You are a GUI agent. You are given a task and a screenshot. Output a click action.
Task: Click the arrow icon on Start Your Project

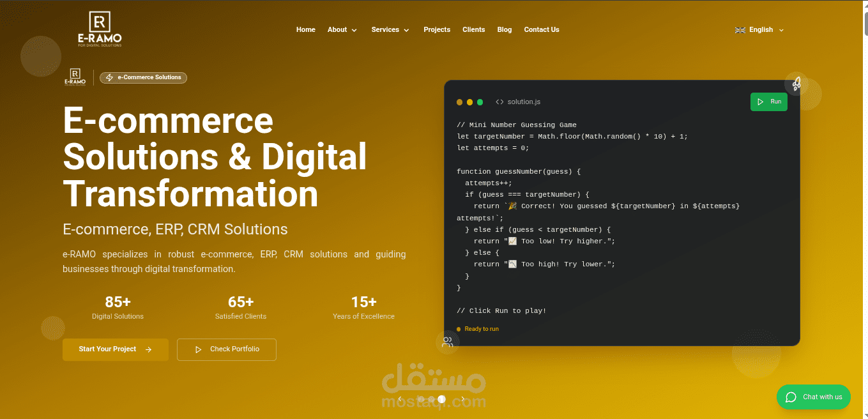149,349
